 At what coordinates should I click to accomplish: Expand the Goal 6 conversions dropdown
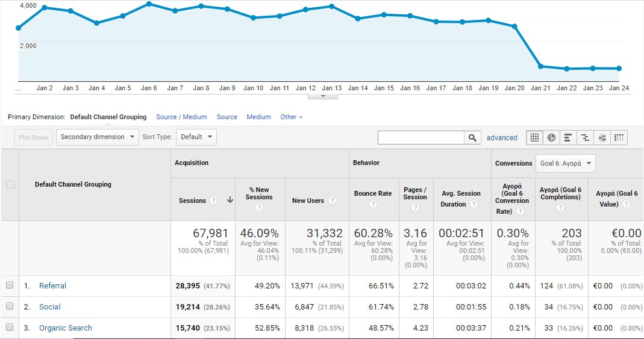[x=566, y=163]
